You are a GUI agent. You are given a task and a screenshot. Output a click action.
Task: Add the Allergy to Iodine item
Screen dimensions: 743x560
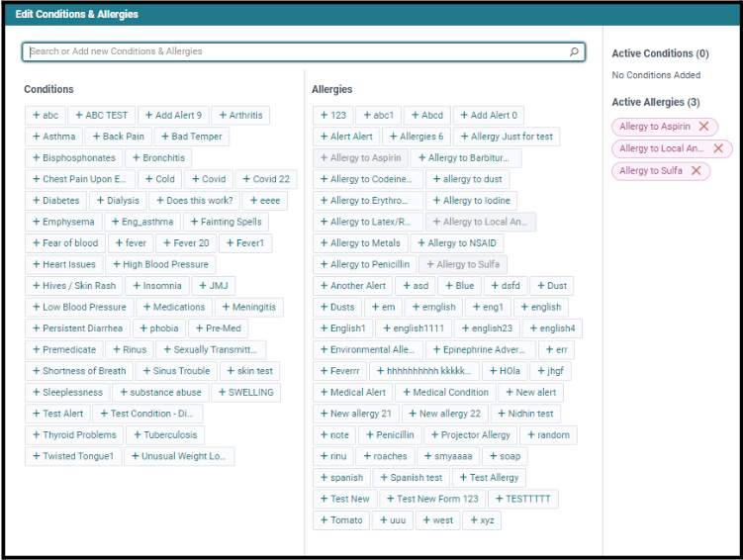point(472,201)
